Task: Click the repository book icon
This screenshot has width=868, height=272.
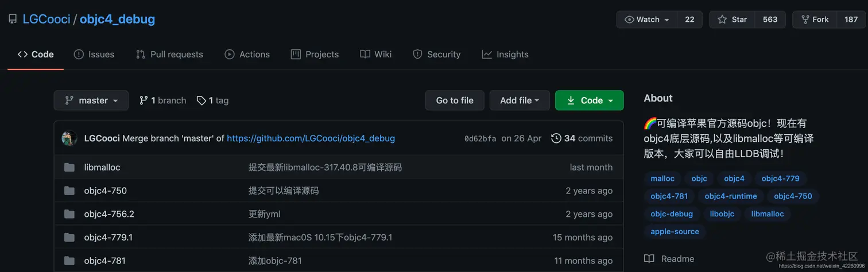Action: [13, 20]
